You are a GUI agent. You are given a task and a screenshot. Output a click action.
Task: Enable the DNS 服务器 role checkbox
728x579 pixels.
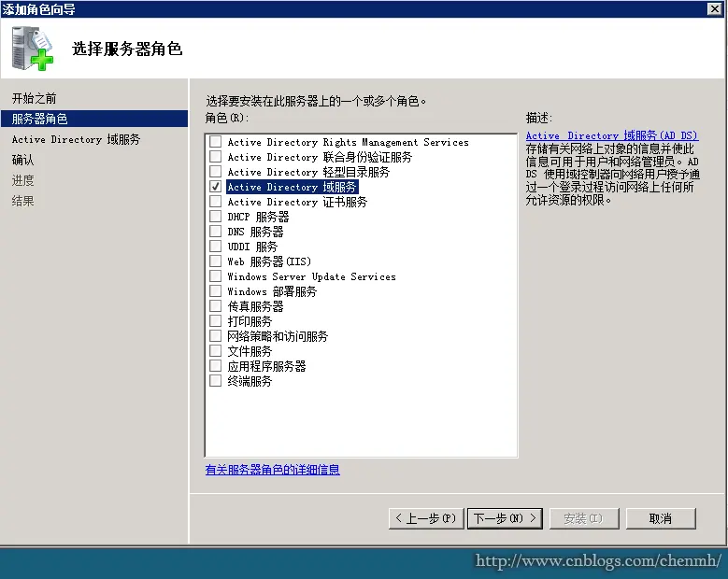pos(216,231)
